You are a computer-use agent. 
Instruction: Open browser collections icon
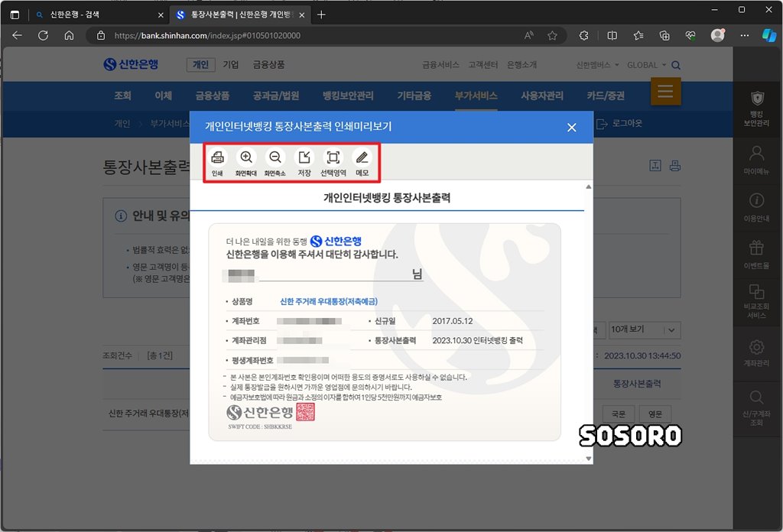pyautogui.click(x=664, y=35)
